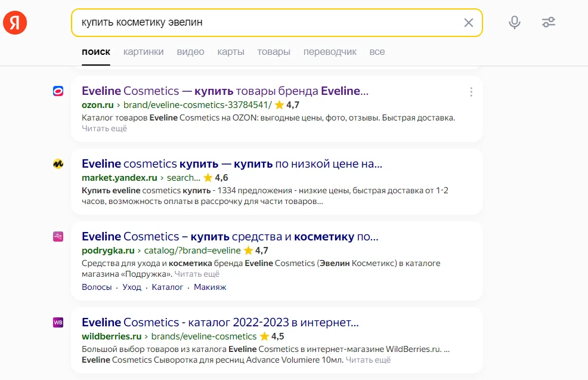This screenshot has height=380, width=588.
Task: Start voice search with microphone icon
Action: coord(514,23)
